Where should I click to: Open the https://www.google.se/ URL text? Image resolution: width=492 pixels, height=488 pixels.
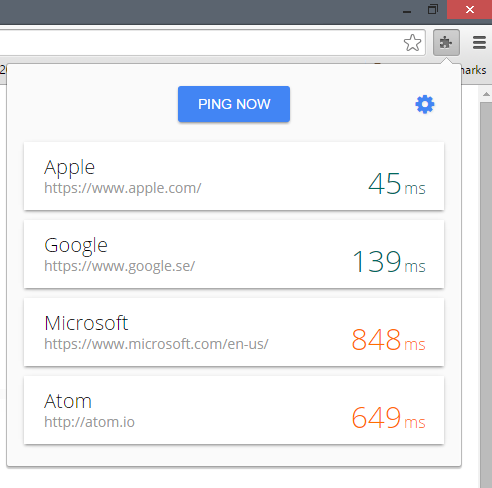[x=119, y=266]
